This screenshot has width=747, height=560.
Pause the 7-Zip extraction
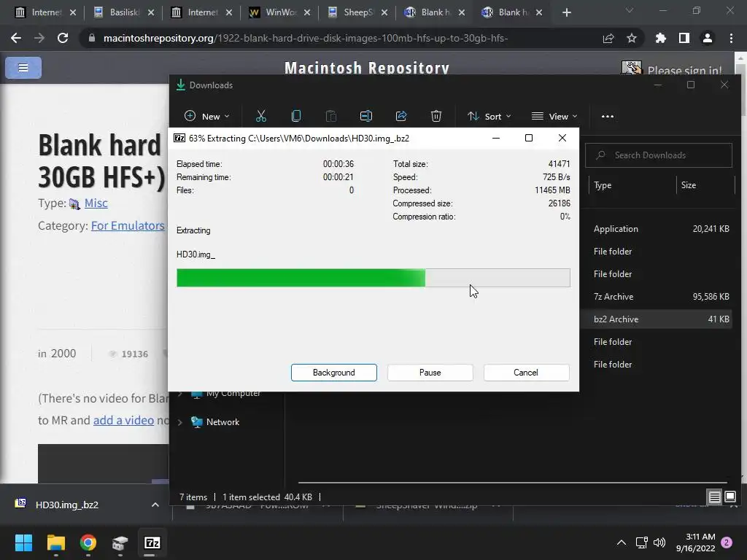(x=430, y=373)
